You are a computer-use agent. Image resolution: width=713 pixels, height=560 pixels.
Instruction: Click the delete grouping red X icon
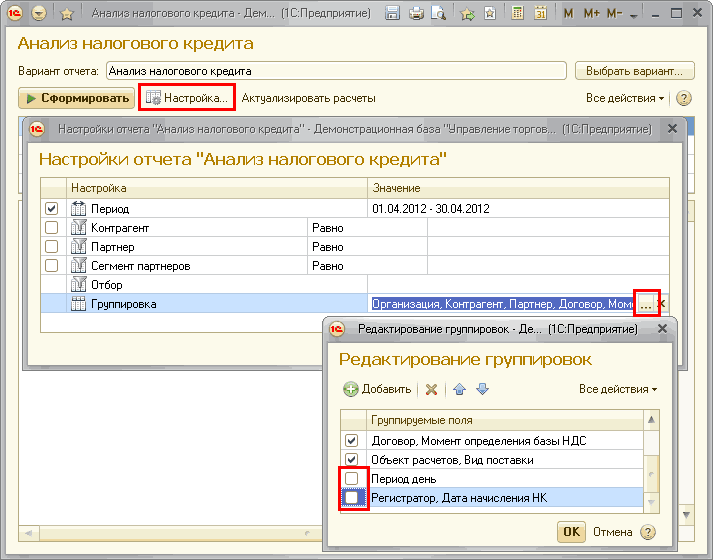coord(432,390)
